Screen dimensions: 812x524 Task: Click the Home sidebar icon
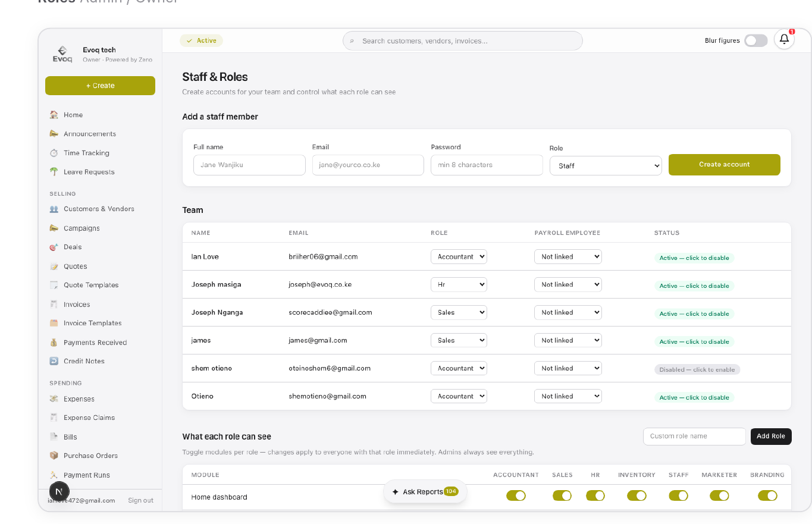point(54,115)
